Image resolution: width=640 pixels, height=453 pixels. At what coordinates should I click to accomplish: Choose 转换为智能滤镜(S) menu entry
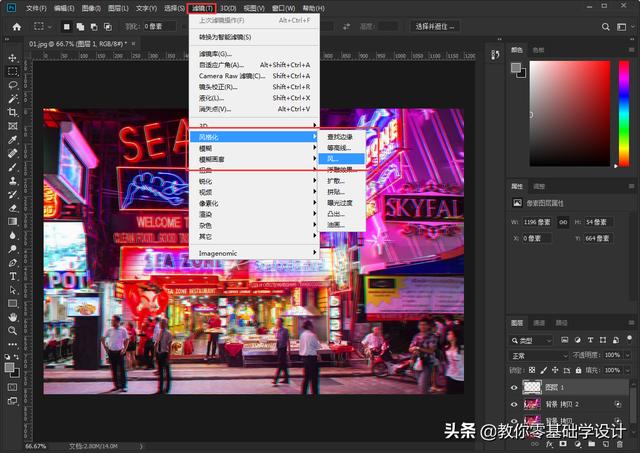click(x=254, y=37)
